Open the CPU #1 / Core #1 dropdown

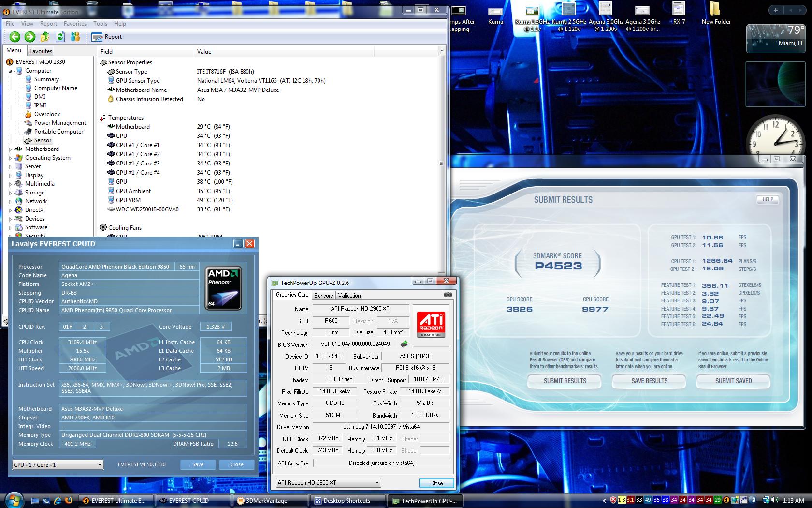(58, 464)
